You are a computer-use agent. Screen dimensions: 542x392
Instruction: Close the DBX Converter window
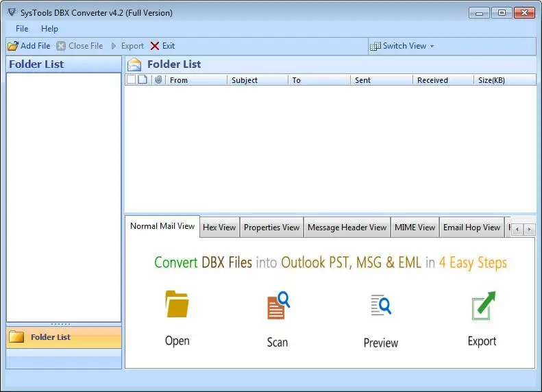coord(524,13)
